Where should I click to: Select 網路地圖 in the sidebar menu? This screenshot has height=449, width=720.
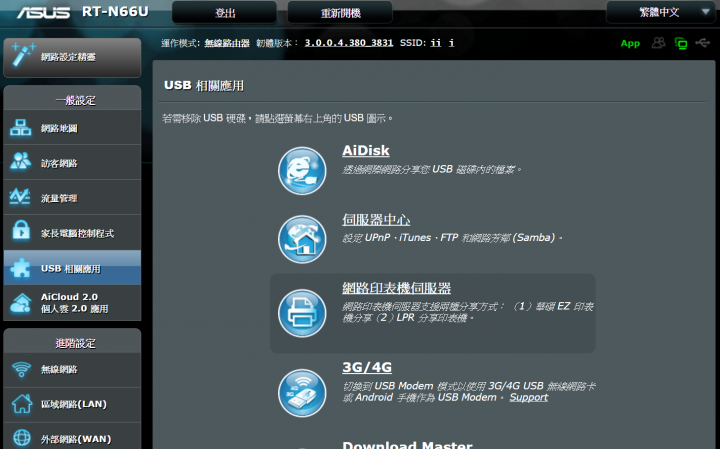[x=72, y=128]
